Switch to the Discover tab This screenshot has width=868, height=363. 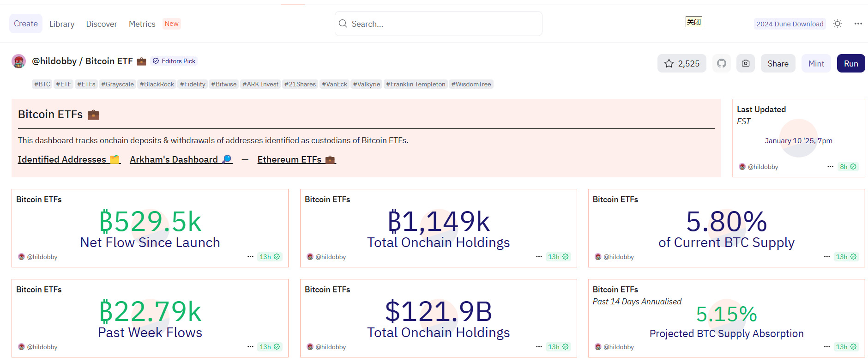pyautogui.click(x=102, y=24)
